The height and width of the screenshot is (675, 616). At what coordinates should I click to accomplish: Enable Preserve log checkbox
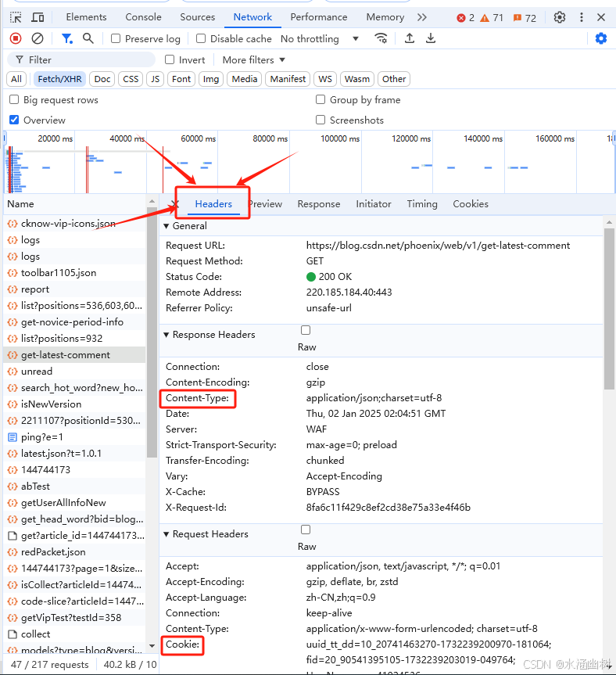click(116, 39)
